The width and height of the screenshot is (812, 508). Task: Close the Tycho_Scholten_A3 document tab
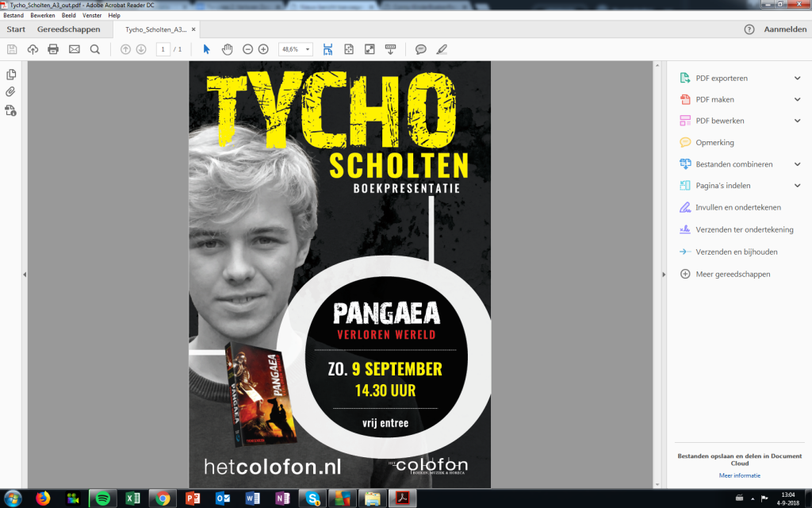pyautogui.click(x=193, y=29)
